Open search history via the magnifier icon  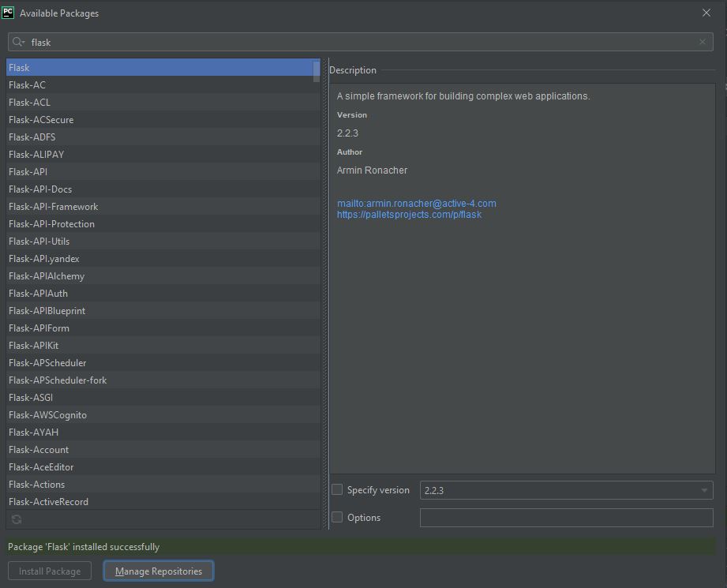pyautogui.click(x=17, y=41)
